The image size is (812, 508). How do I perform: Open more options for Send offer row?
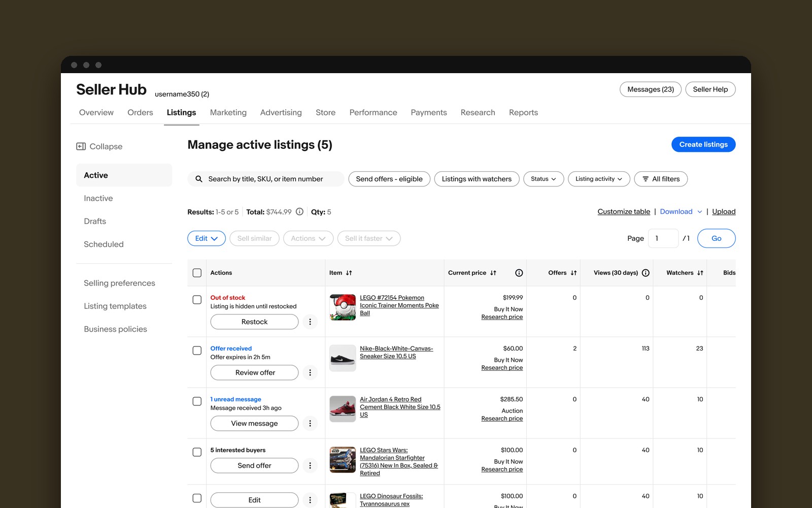pos(310,465)
